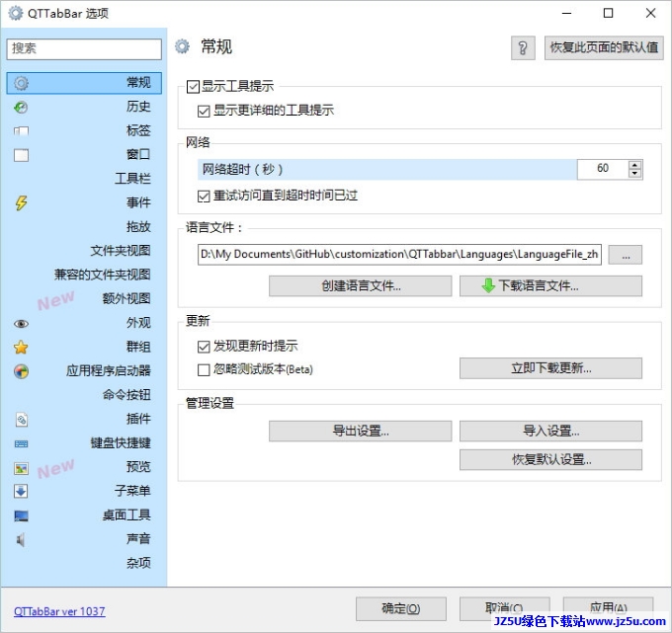Confirm with 确定(O) button
This screenshot has height=633, width=672.
tap(400, 608)
